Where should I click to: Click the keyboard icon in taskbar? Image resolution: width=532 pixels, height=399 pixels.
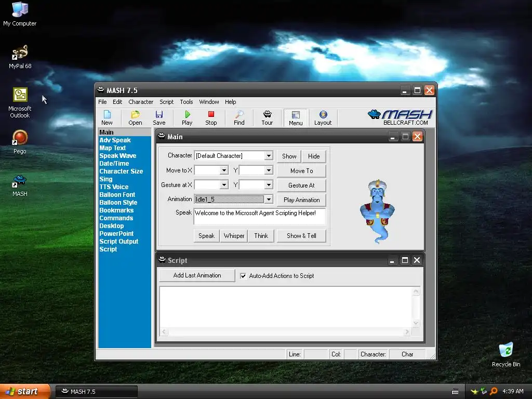click(x=455, y=392)
